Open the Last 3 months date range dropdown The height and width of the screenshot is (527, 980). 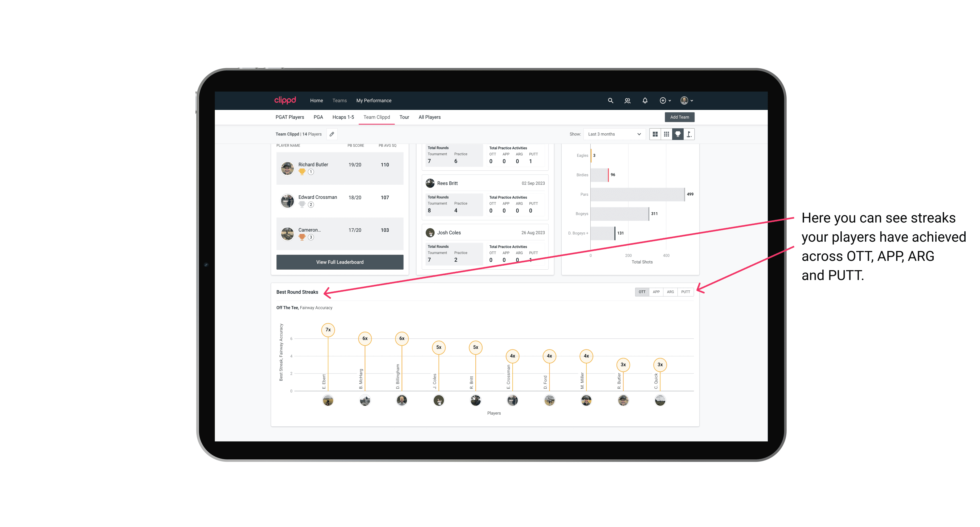pos(613,134)
